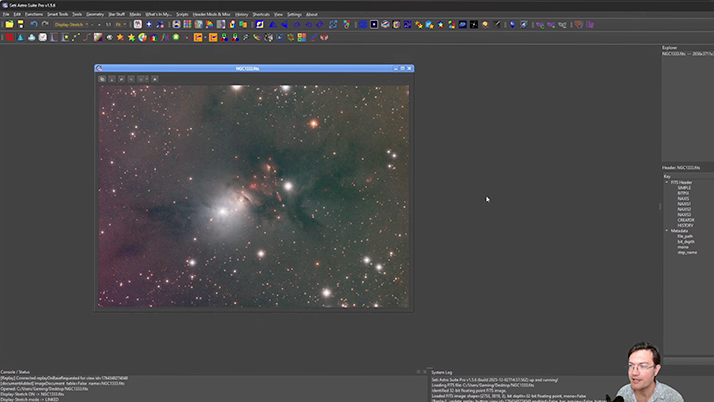714x402 pixels.
Task: Click the black starfield icon
Action: pyautogui.click(x=474, y=24)
